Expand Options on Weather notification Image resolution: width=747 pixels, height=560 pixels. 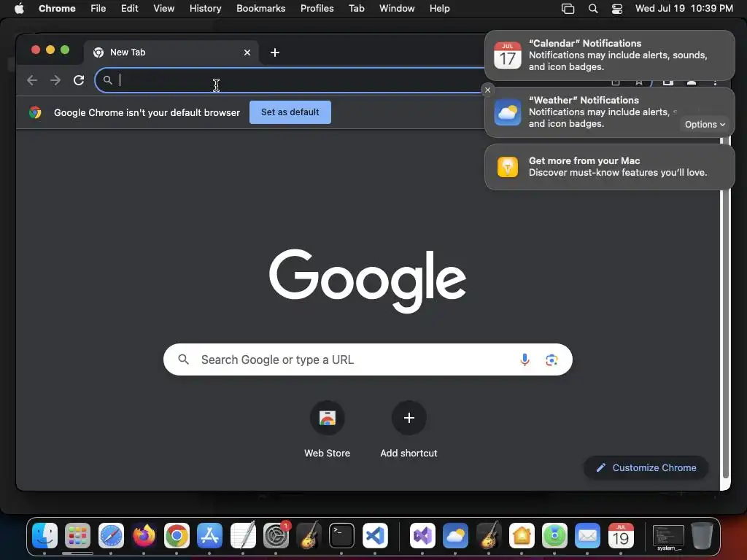click(x=705, y=124)
